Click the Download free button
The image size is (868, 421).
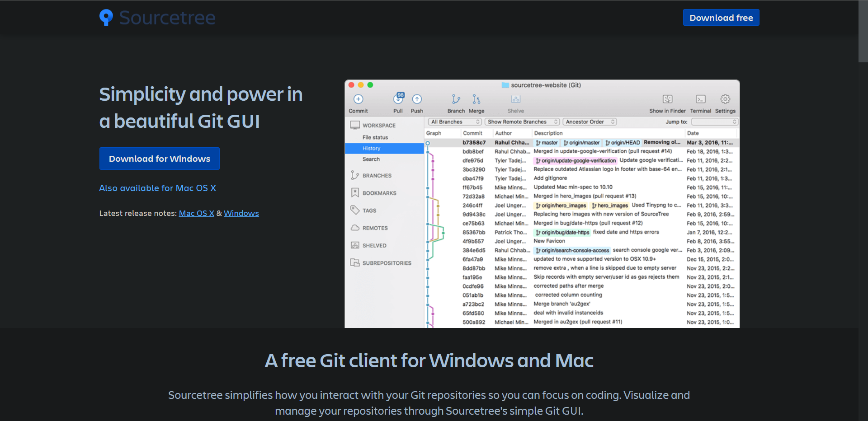(x=721, y=18)
